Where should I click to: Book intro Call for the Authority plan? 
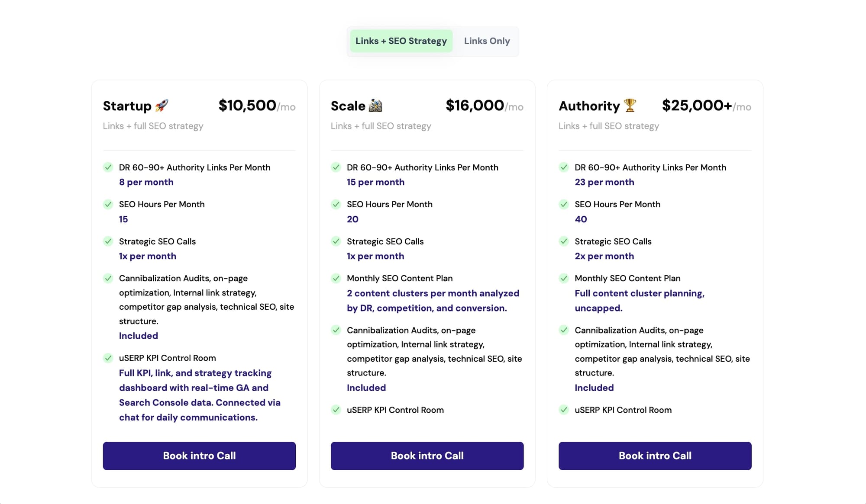point(655,456)
